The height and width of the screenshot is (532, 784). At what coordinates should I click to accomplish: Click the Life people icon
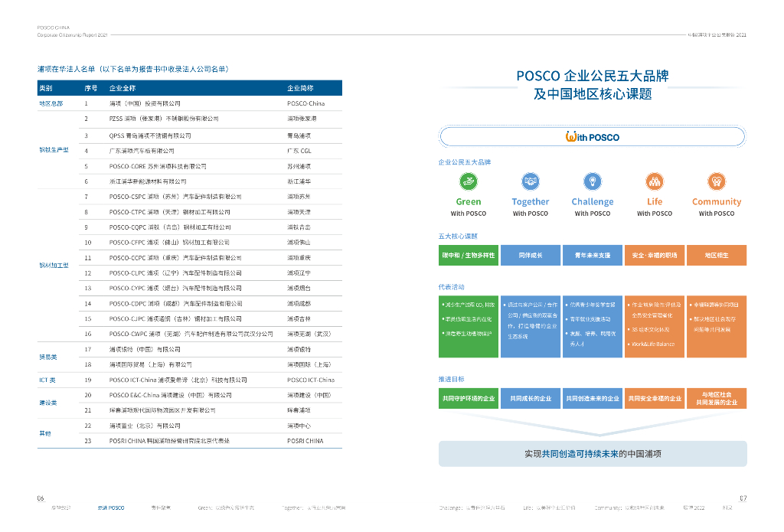click(654, 182)
